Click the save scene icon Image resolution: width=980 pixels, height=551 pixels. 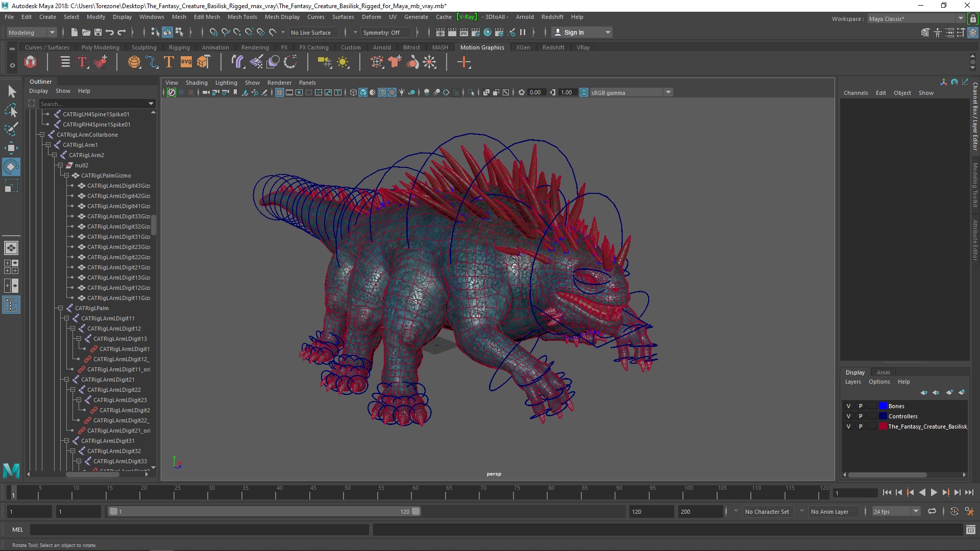[x=97, y=32]
